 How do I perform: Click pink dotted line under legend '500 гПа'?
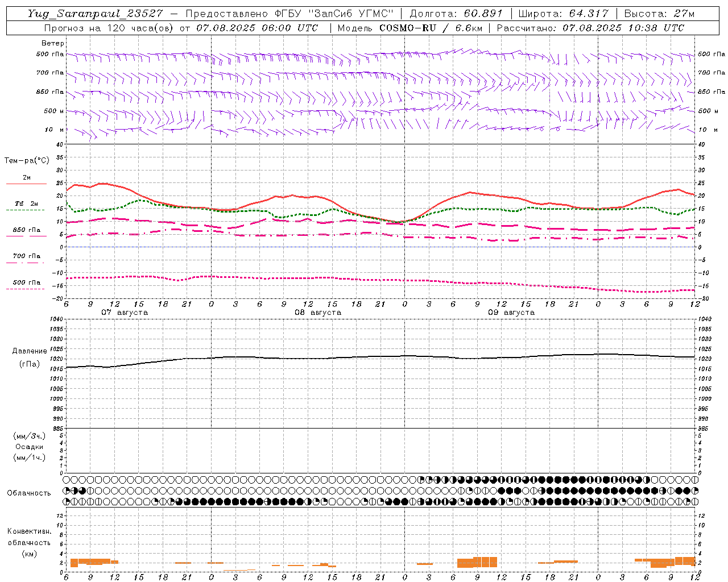pyautogui.click(x=25, y=289)
